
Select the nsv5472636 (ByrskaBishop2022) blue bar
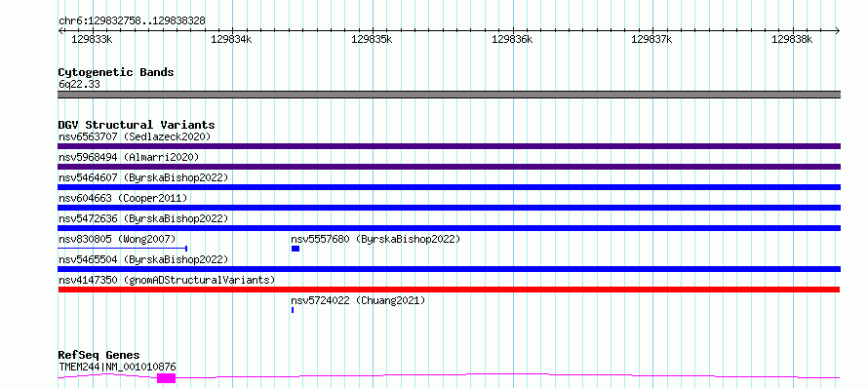pos(449,228)
